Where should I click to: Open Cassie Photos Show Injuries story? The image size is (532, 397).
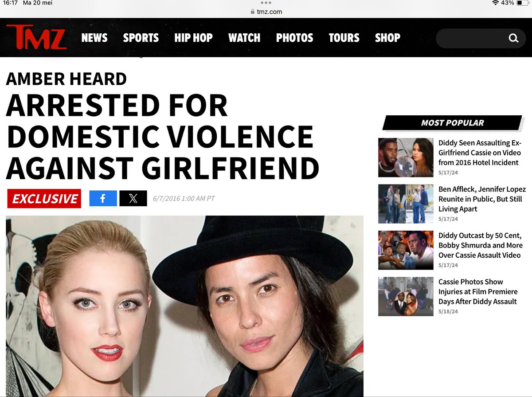tap(478, 291)
